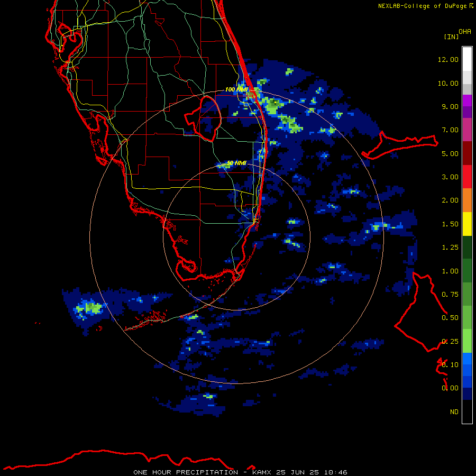Viewport: 476px width, 476px height.
Task: Click the 50 NMI range ring label
Action: click(x=236, y=163)
